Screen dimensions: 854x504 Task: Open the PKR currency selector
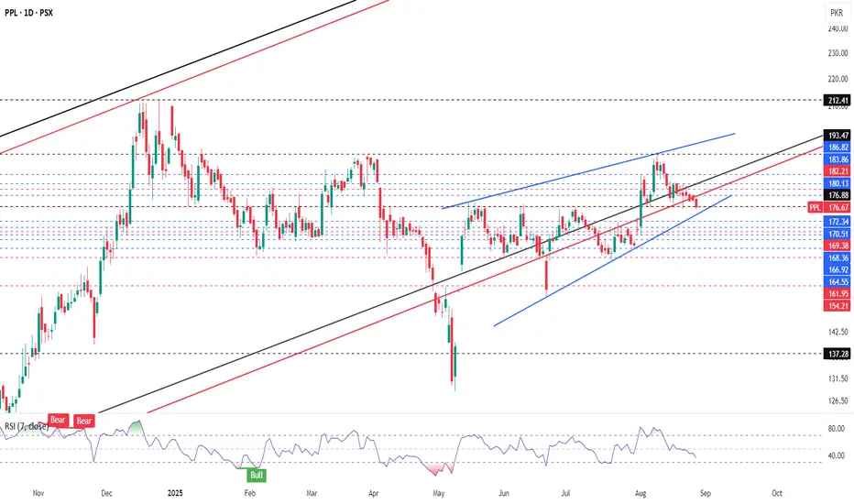point(837,13)
